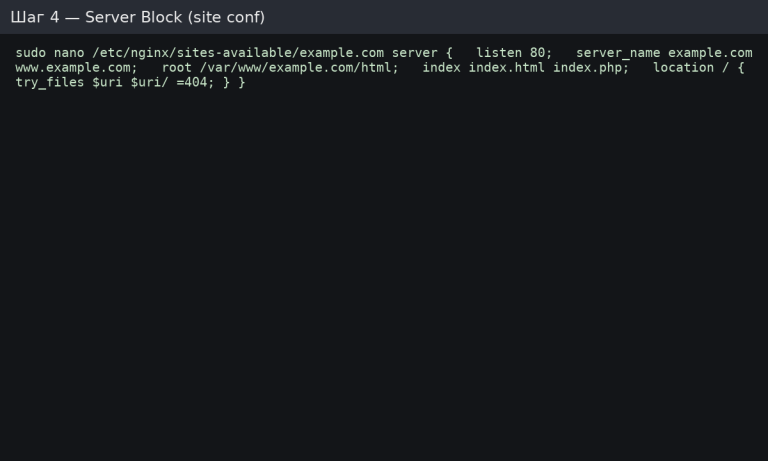Click the "$uri/" variable with trailing slash
768x461 pixels.
[x=150, y=82]
